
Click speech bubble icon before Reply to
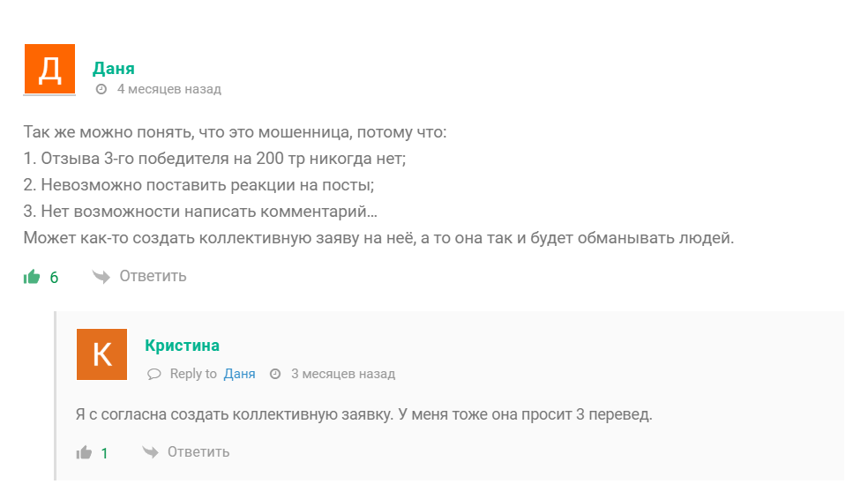click(154, 374)
